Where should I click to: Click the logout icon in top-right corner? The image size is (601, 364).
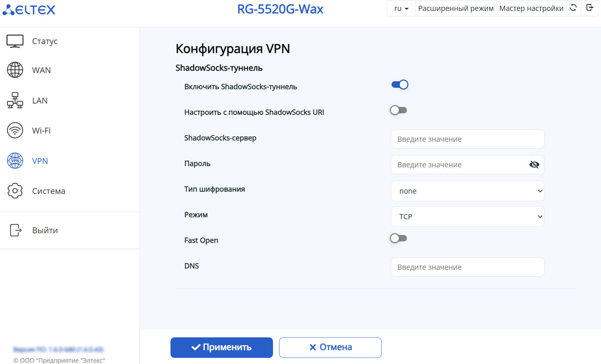pos(590,8)
